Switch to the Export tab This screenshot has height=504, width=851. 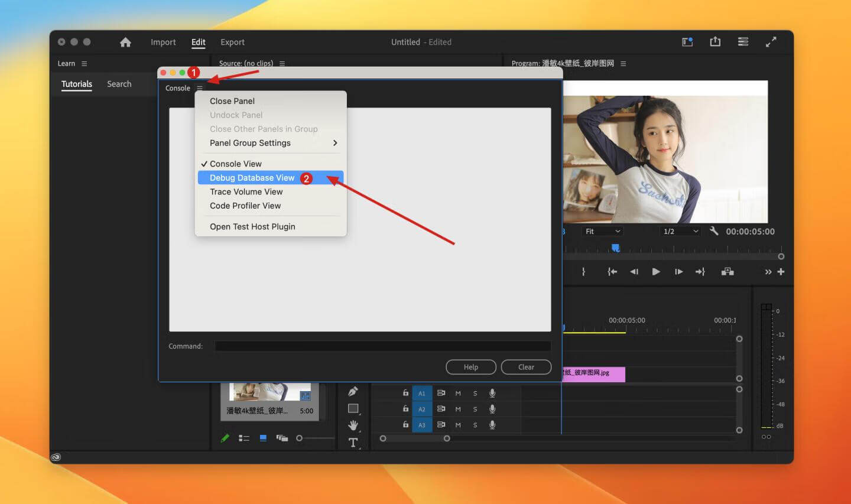pos(232,42)
